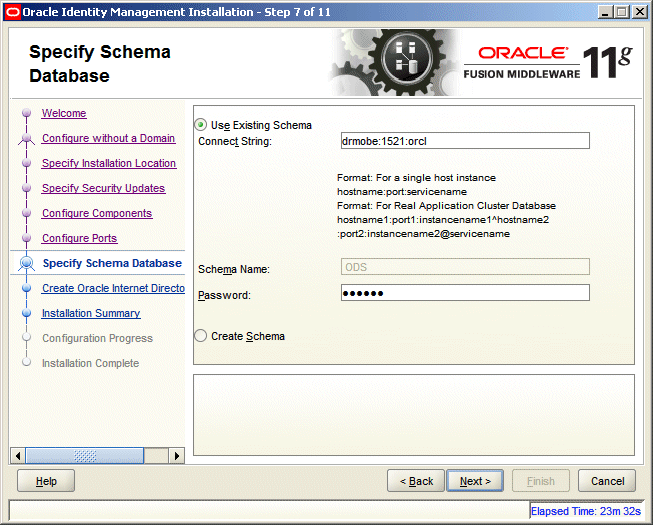This screenshot has height=525, width=653.
Task: Click the Connect String label
Action: tap(235, 141)
